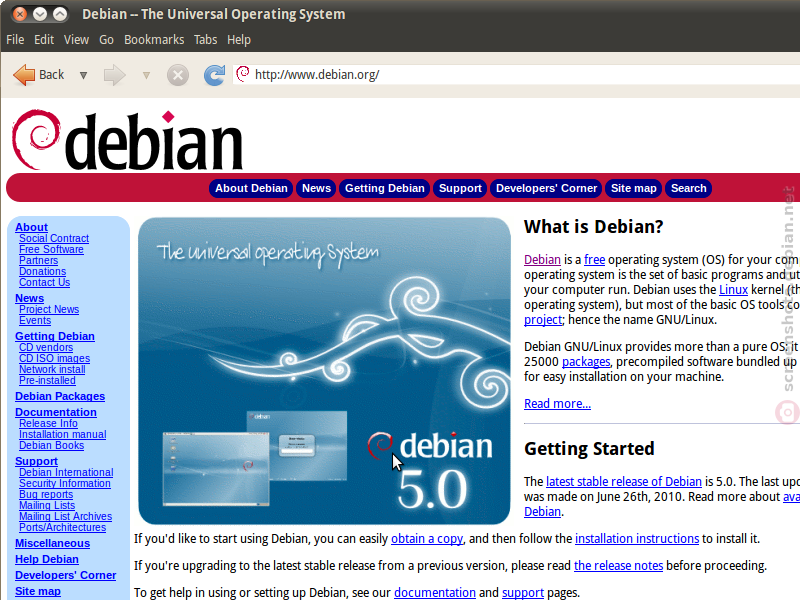The image size is (800, 600).
Task: Open the Donations sidebar link
Action: click(42, 271)
